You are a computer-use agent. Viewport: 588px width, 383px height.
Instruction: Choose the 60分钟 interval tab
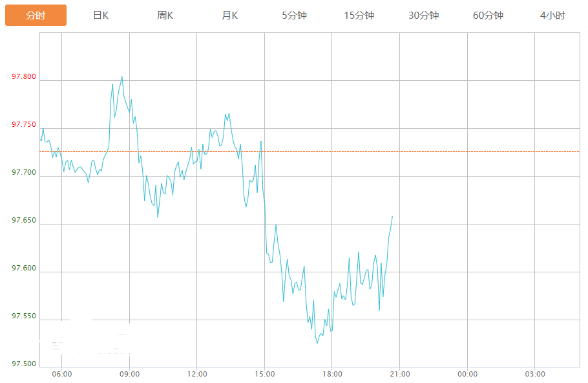[x=488, y=16]
